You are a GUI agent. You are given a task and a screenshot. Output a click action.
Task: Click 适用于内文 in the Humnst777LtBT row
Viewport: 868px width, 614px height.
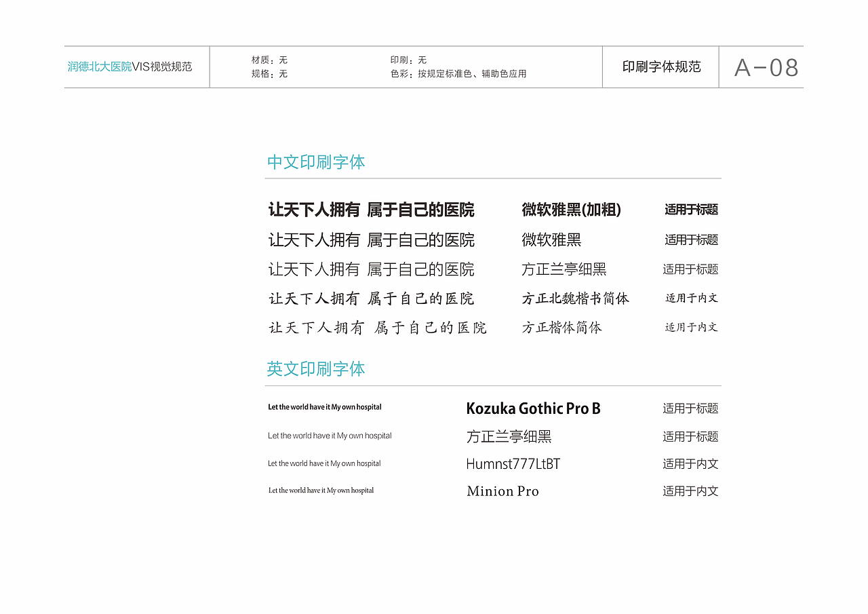pyautogui.click(x=690, y=464)
